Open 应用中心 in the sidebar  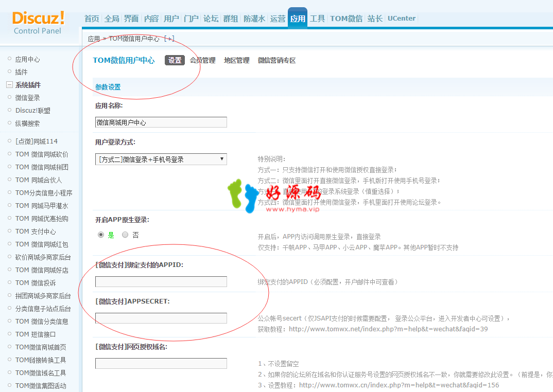(27, 59)
